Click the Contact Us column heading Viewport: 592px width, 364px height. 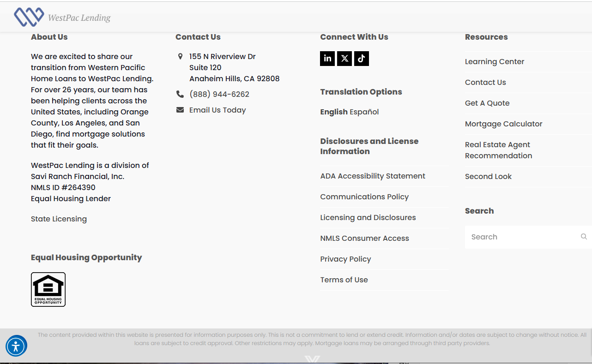pyautogui.click(x=198, y=37)
